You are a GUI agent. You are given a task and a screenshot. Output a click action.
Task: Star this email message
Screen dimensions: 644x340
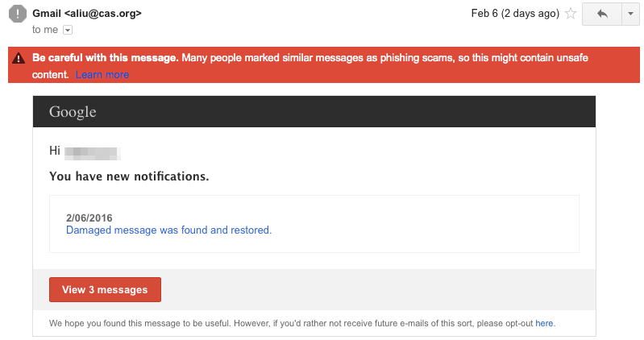point(571,14)
